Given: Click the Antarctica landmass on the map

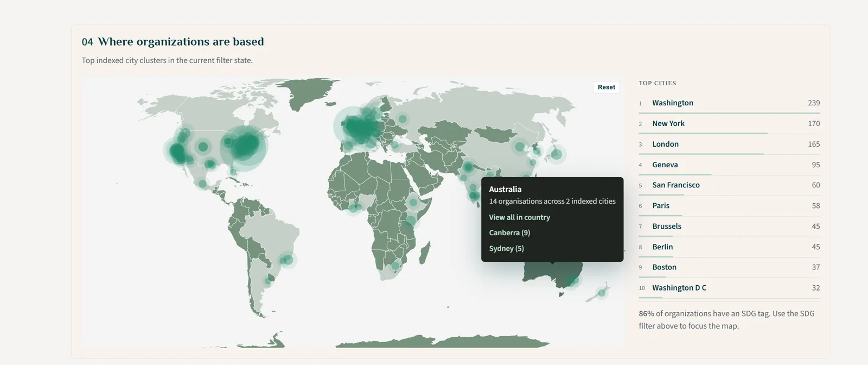Looking at the screenshot, I should coord(445,342).
